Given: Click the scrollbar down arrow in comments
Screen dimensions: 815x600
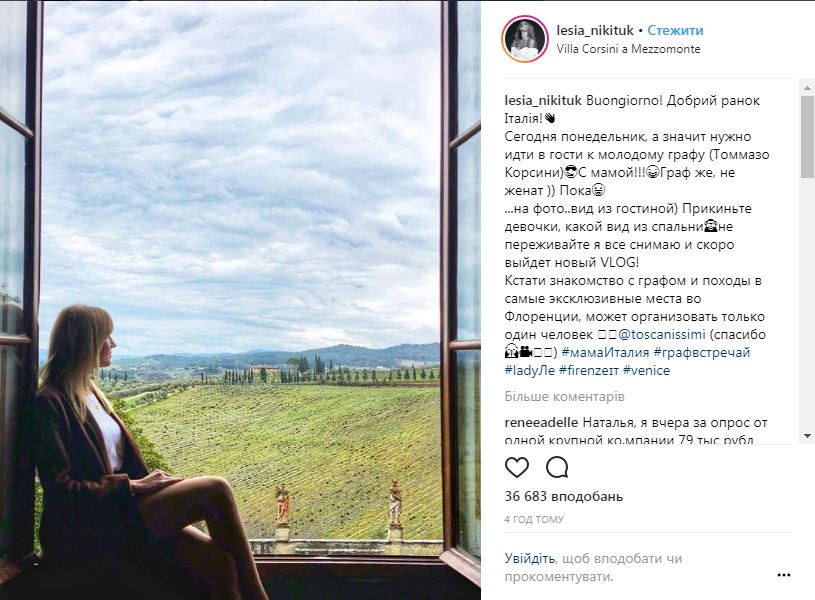Looking at the screenshot, I should point(807,435).
